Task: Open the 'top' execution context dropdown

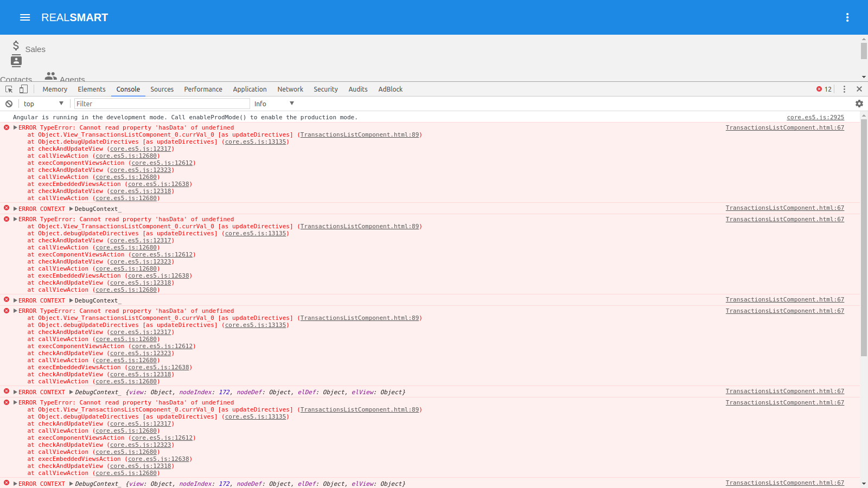Action: tap(43, 104)
